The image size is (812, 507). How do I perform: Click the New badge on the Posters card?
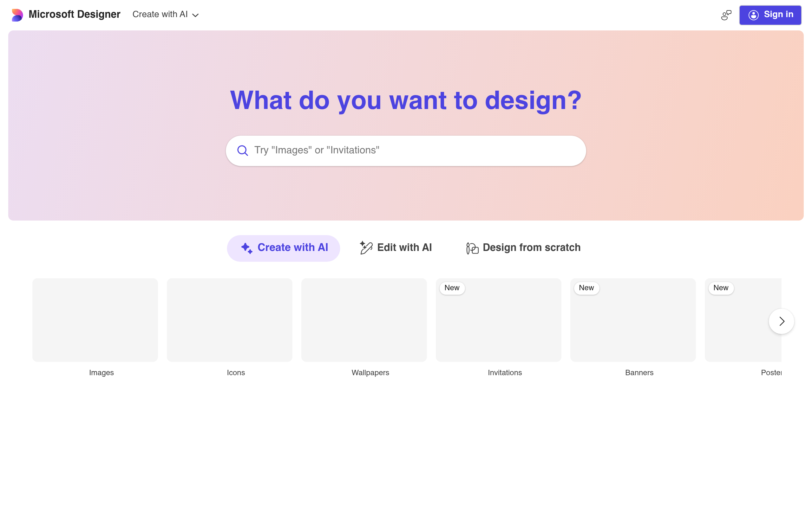click(x=721, y=288)
